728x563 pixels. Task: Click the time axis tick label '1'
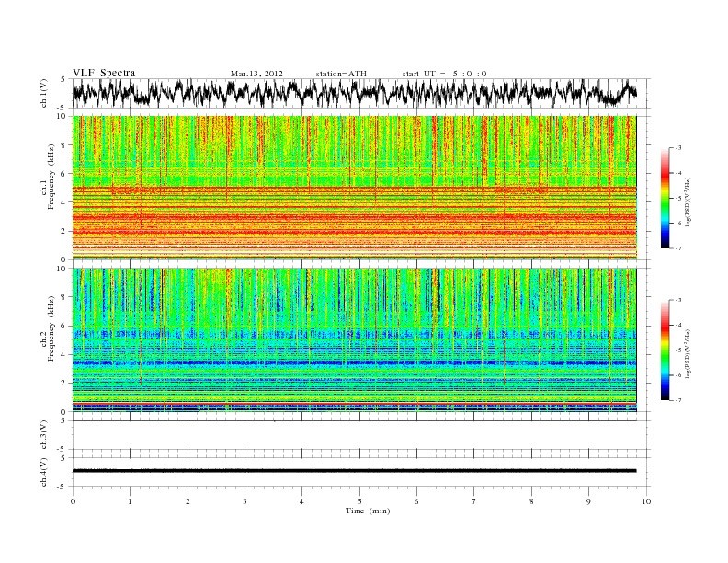(130, 501)
